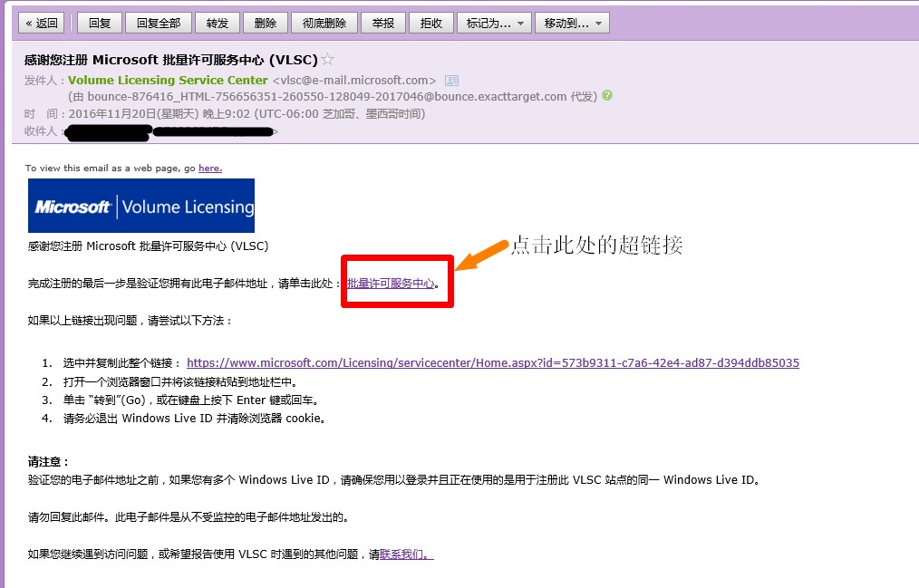Click the 批量许可服务中心 verification link
The image size is (919, 588).
[x=391, y=284]
